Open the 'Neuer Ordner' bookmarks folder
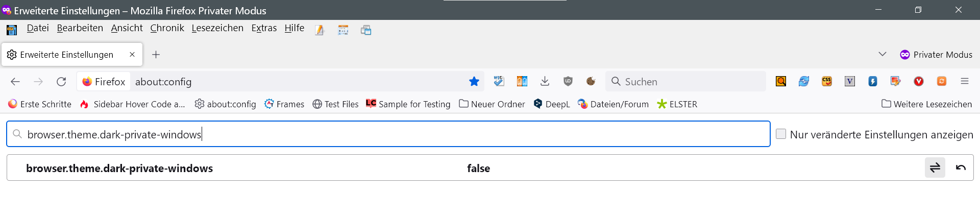Screen dimensions: 980x215 tap(492, 104)
